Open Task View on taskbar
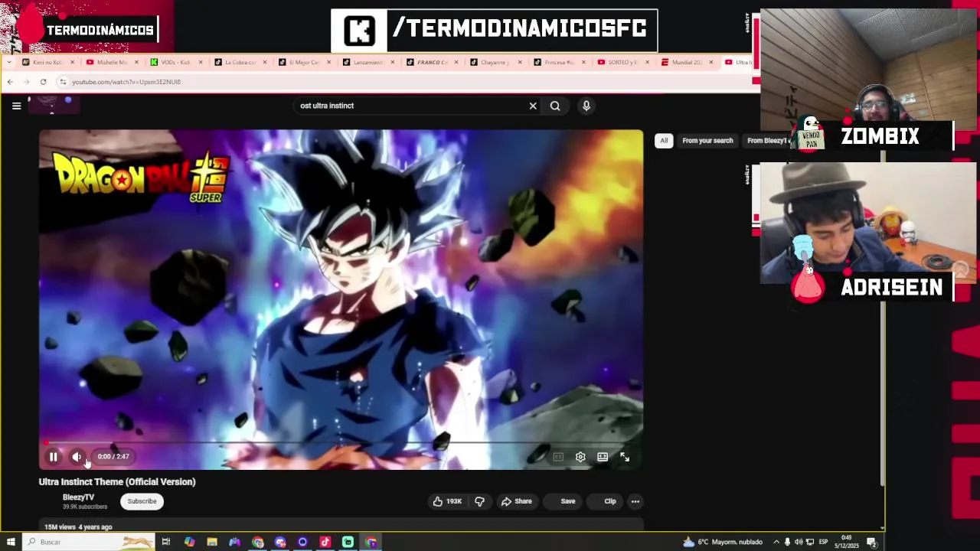The width and height of the screenshot is (980, 551). tap(165, 542)
